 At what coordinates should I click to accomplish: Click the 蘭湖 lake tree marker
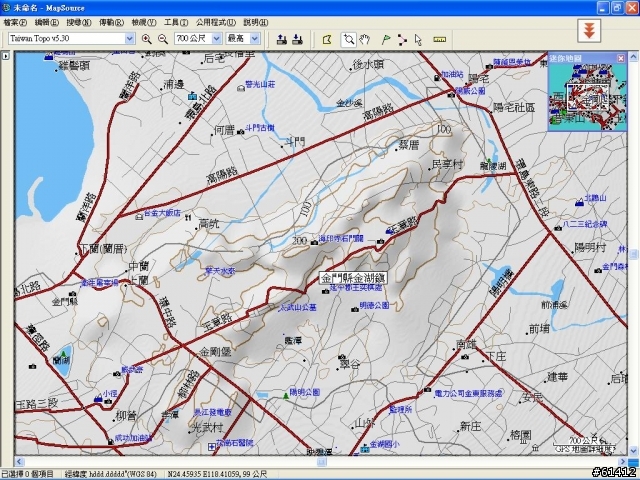coord(63,354)
